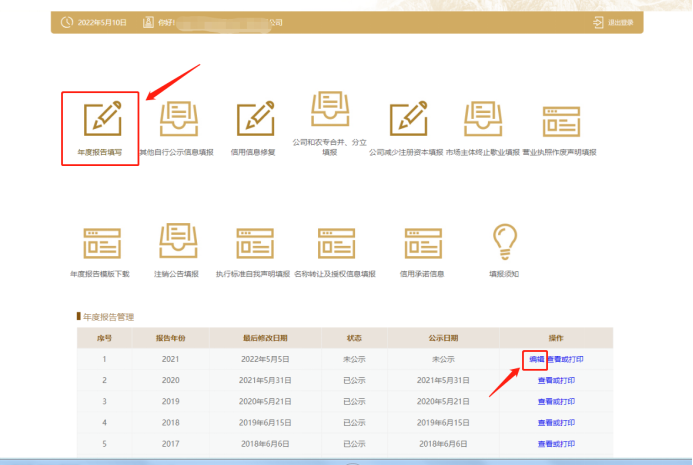Open 其他自行公示信息填报 inbox icon
This screenshot has height=465, width=693.
pyautogui.click(x=179, y=118)
